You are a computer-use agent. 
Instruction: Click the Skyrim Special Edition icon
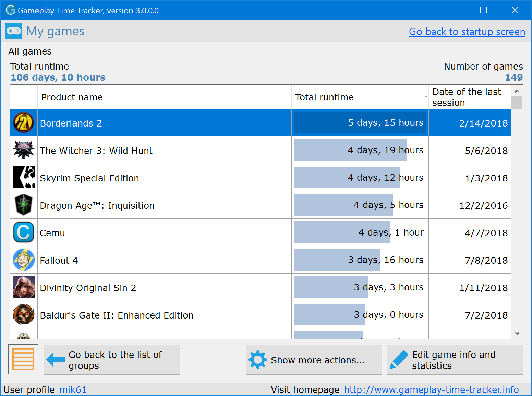23,177
